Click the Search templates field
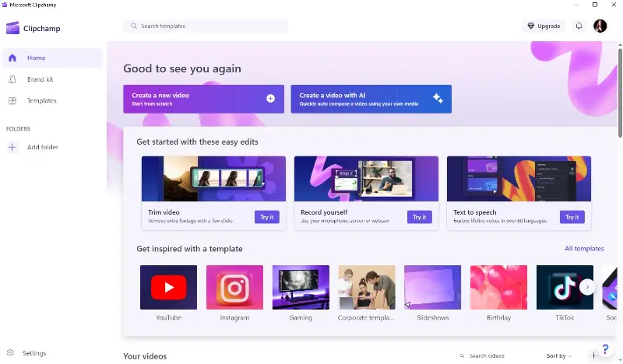The width and height of the screenshot is (623, 364). [206, 26]
